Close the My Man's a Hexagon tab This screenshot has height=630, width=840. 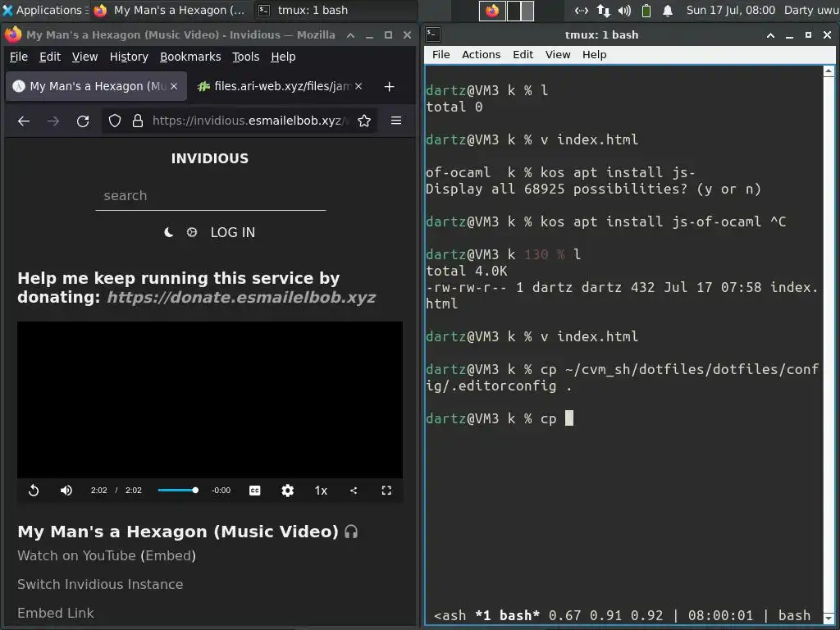tap(174, 86)
